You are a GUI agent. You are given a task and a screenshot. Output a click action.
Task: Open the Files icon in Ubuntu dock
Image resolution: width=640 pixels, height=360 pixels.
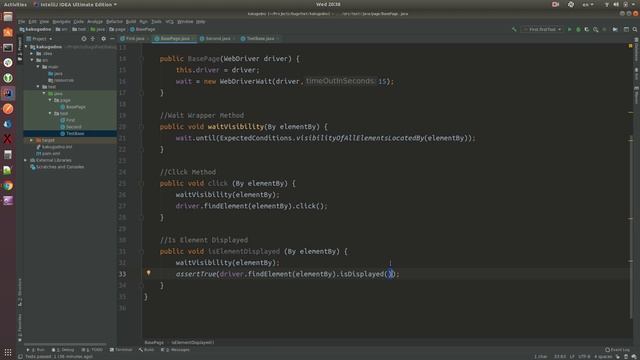(x=8, y=17)
